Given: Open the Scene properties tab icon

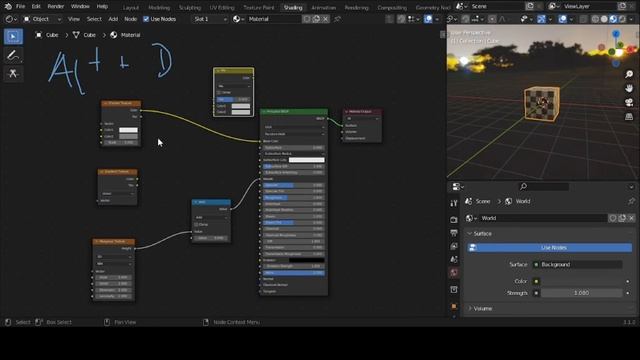Looking at the screenshot, I should pos(454,260).
